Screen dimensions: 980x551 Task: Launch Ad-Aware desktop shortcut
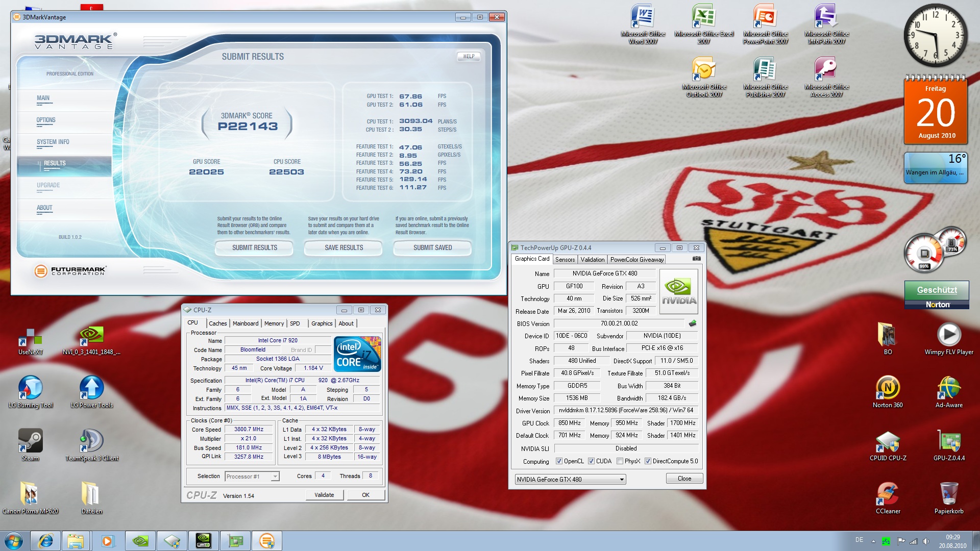click(949, 392)
